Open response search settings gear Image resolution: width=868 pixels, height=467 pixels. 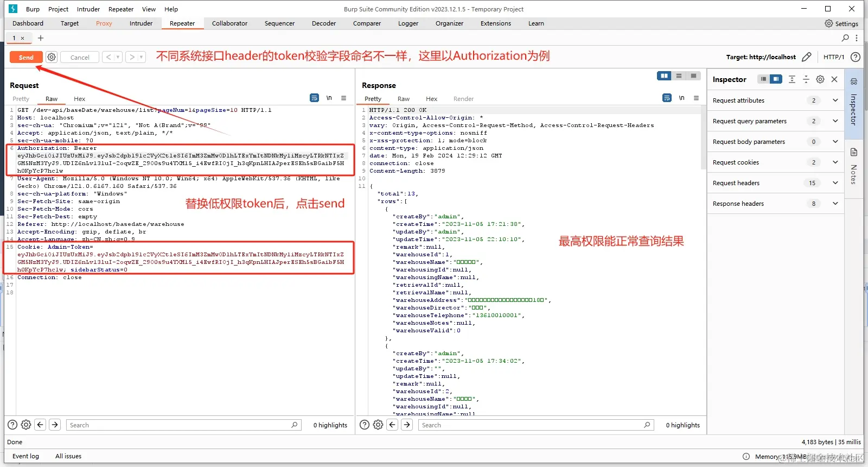coord(378,425)
